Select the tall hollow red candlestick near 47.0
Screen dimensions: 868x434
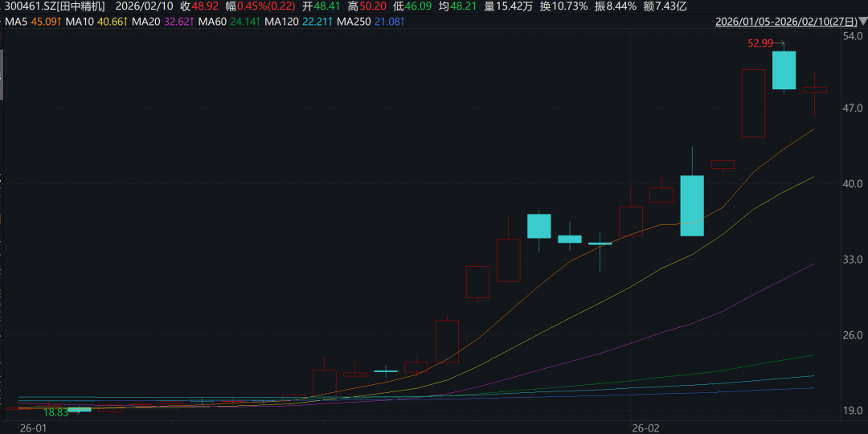(x=753, y=103)
